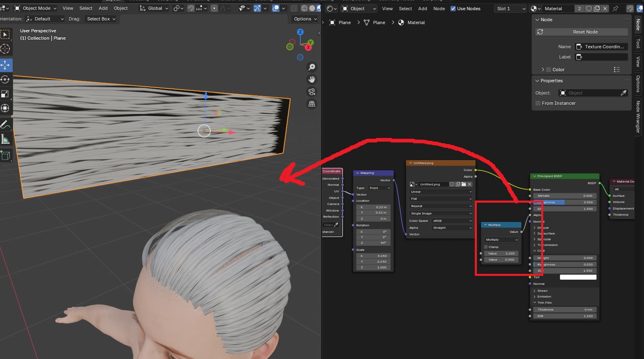Duplicate Material with new material icon

click(597, 9)
